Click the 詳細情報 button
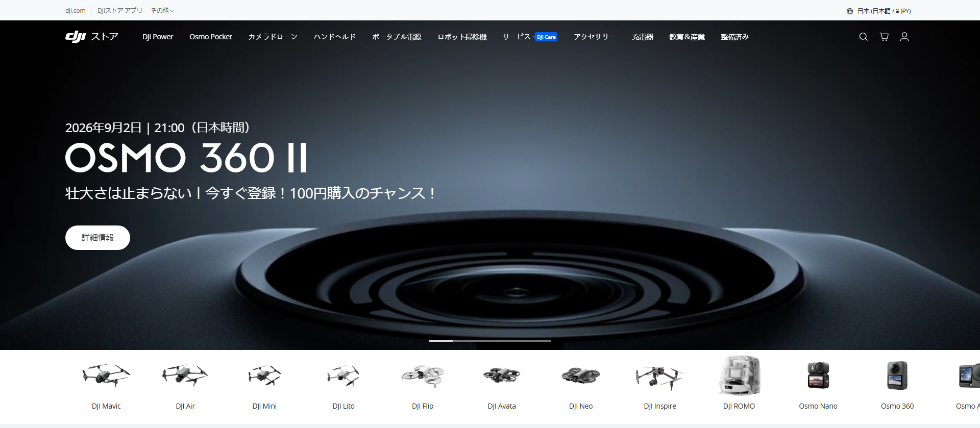Viewport: 980px width, 428px height. [x=97, y=238]
